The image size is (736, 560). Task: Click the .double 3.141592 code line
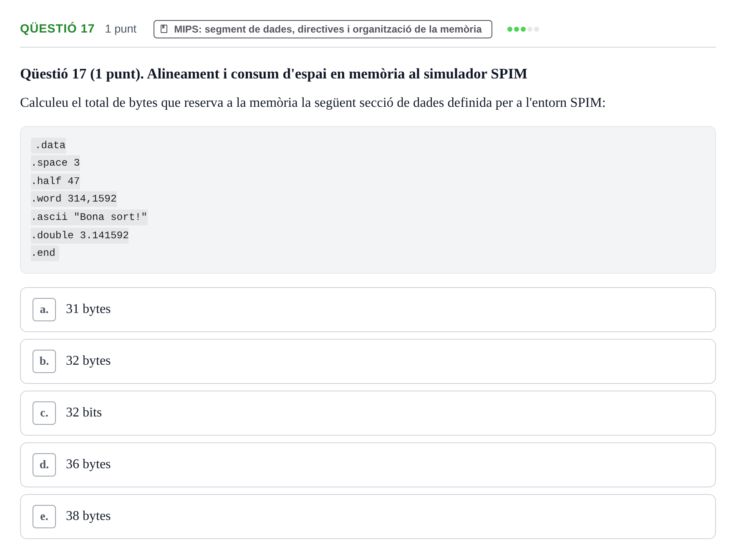[80, 235]
